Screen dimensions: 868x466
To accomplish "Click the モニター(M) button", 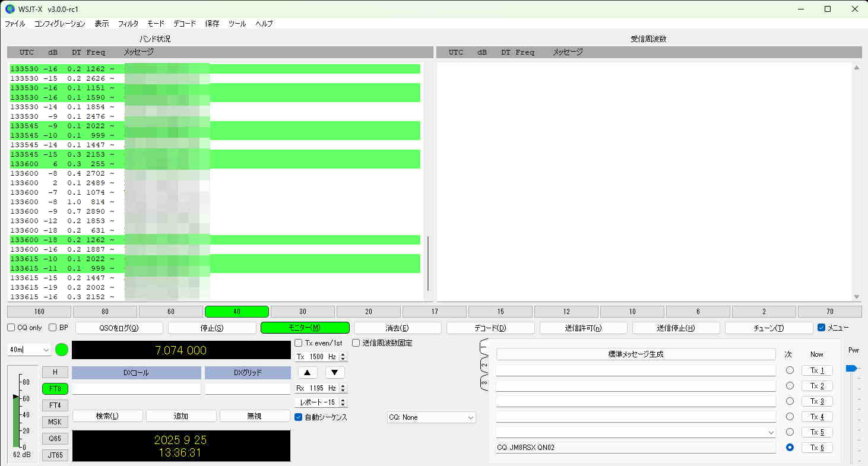I will coord(305,328).
